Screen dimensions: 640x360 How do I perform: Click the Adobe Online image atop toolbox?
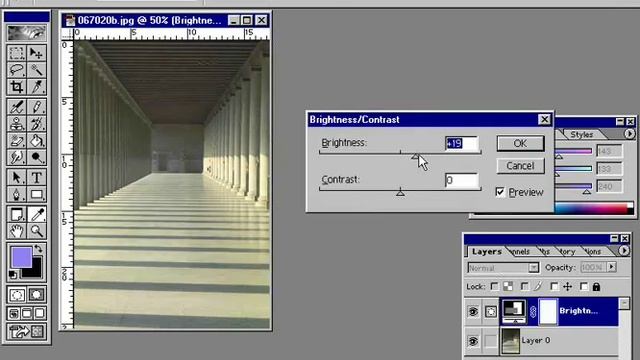tap(27, 33)
